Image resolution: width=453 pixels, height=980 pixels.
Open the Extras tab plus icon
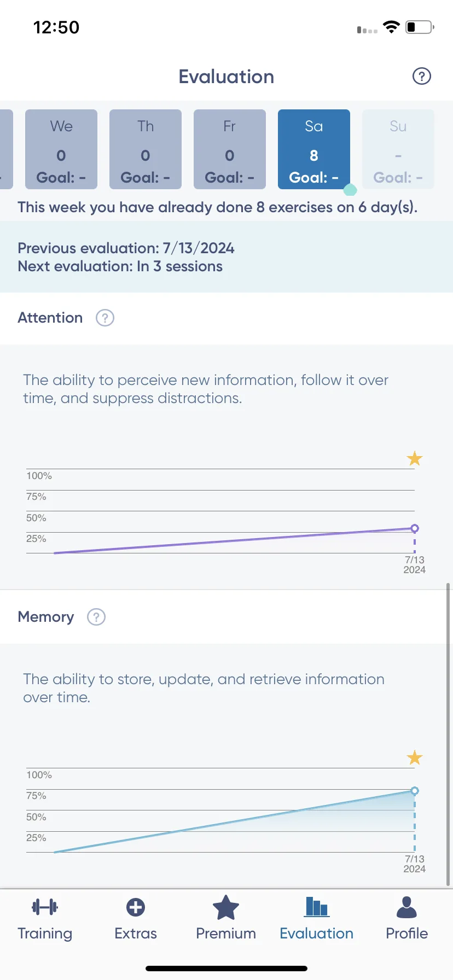click(136, 918)
